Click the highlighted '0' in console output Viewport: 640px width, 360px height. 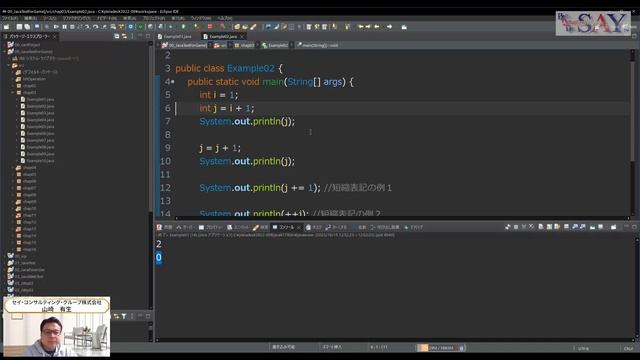[x=159, y=258]
